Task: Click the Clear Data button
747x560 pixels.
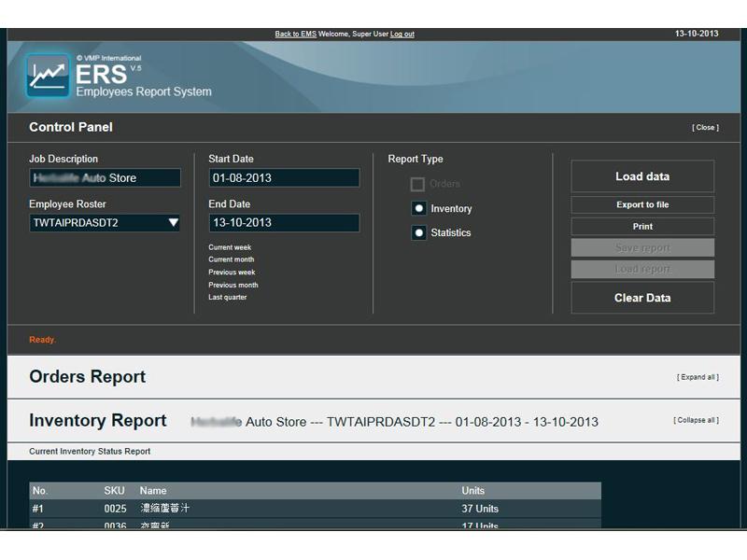Action: pyautogui.click(x=642, y=298)
